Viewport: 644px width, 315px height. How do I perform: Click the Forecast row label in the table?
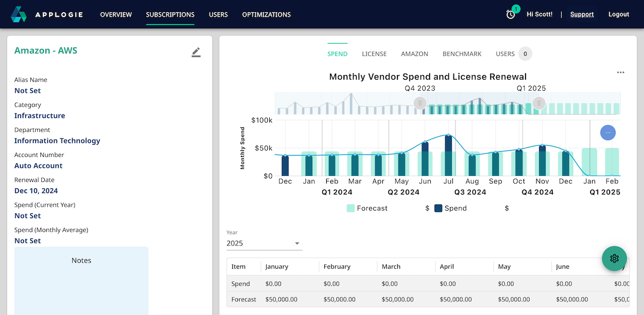point(244,299)
